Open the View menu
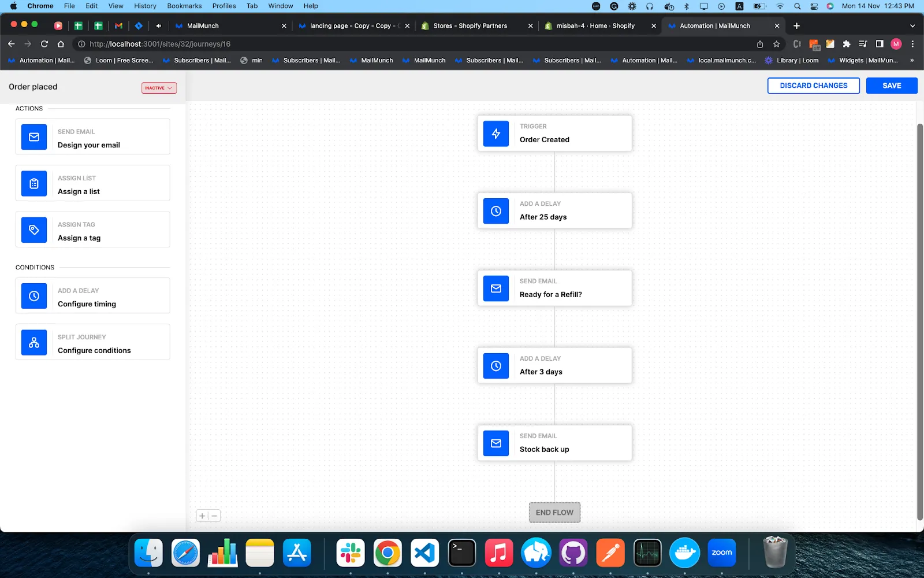 point(115,6)
